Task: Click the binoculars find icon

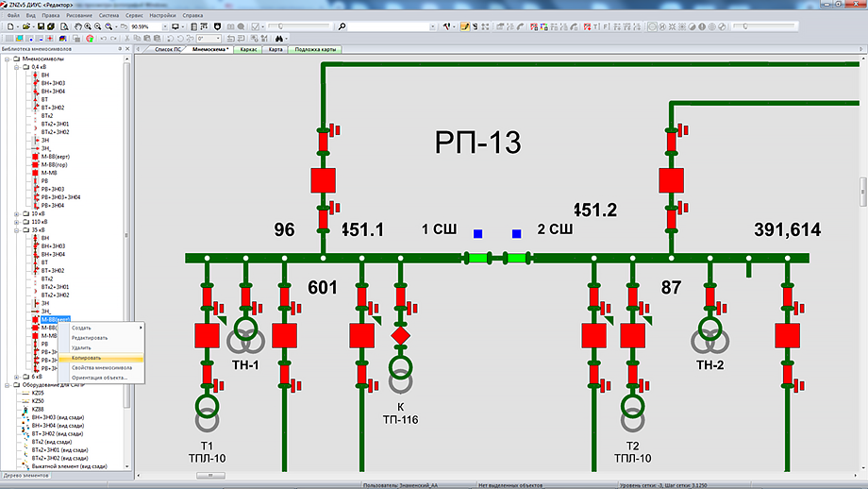Action: tap(279, 39)
